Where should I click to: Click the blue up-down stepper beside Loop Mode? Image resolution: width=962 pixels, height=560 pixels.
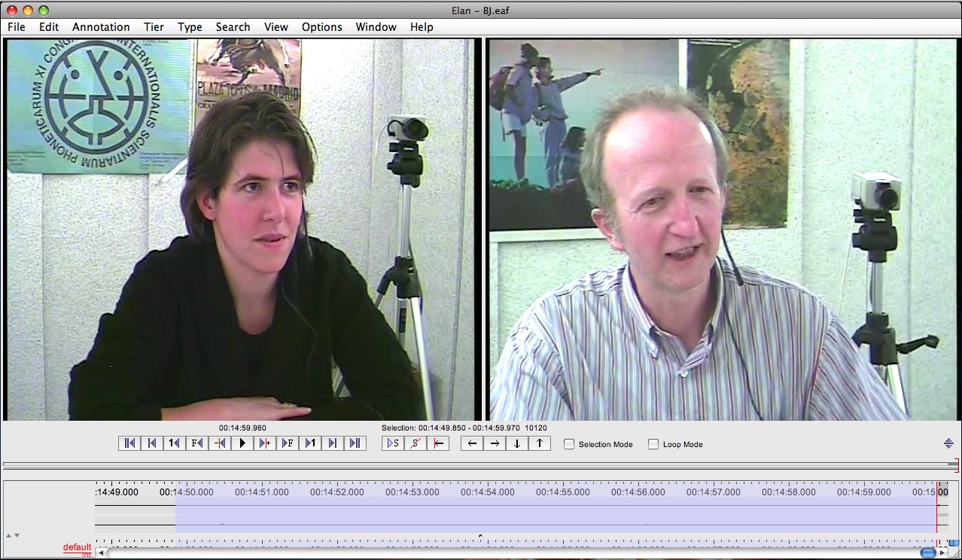[948, 444]
